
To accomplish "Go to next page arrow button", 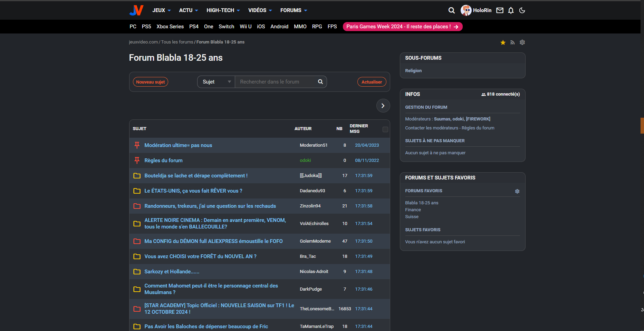I will click(383, 106).
